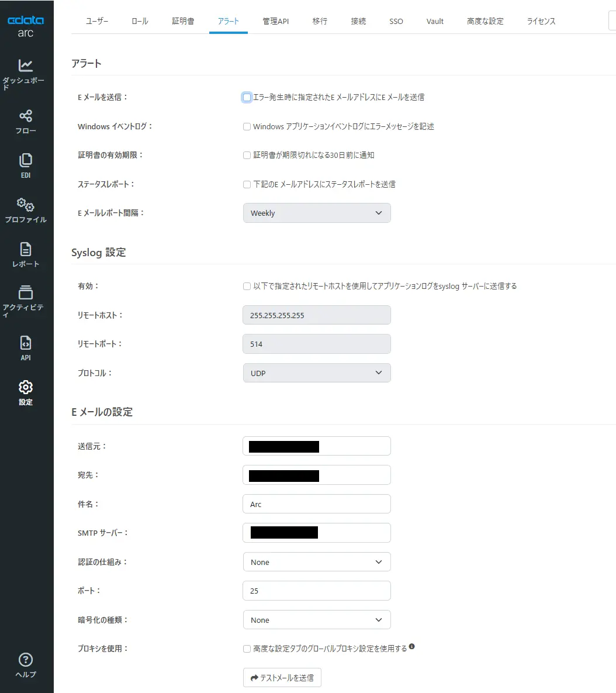This screenshot has height=693, width=616.
Task: Switch to the 移行 tab
Action: pos(320,21)
